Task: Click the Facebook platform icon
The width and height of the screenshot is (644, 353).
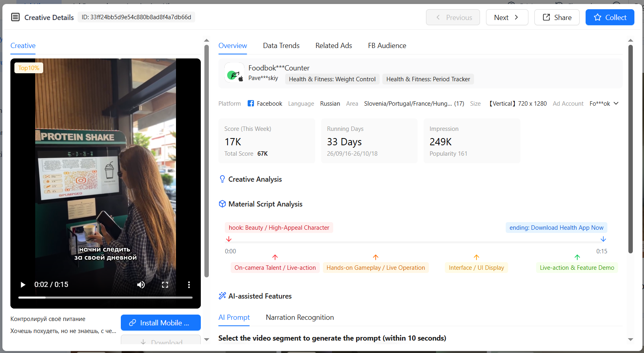Action: 251,103
